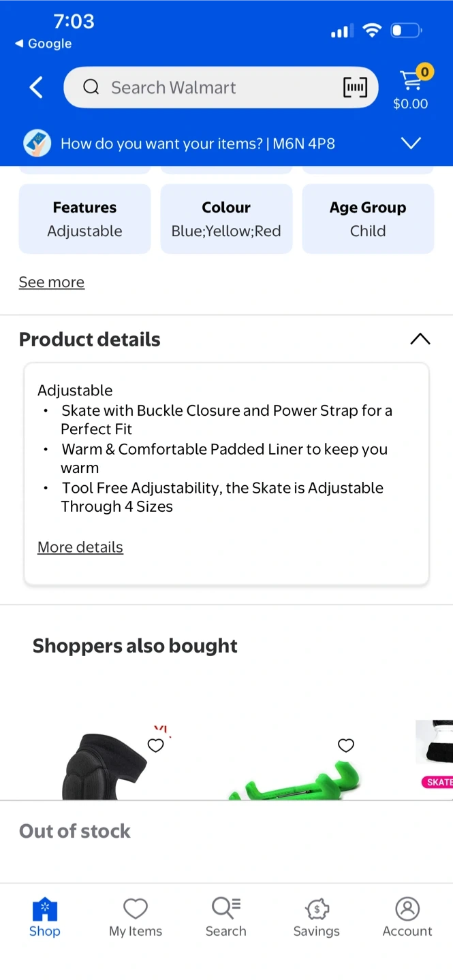Open the black knee pad thumbnail
The width and height of the screenshot is (453, 980).
click(102, 766)
